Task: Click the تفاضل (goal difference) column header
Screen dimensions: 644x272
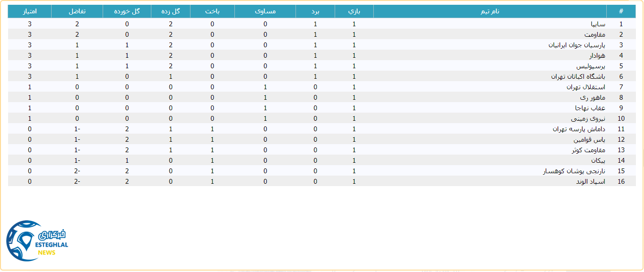Action: pyautogui.click(x=77, y=11)
